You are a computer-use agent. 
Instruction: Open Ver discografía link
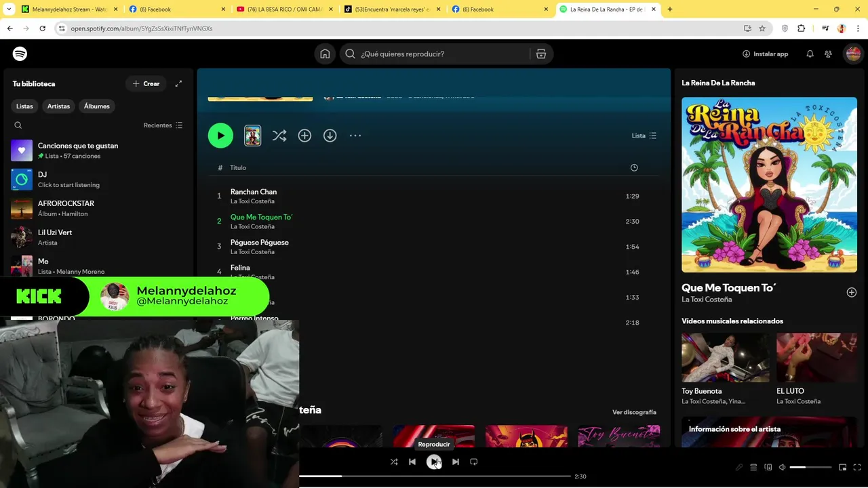coord(634,412)
